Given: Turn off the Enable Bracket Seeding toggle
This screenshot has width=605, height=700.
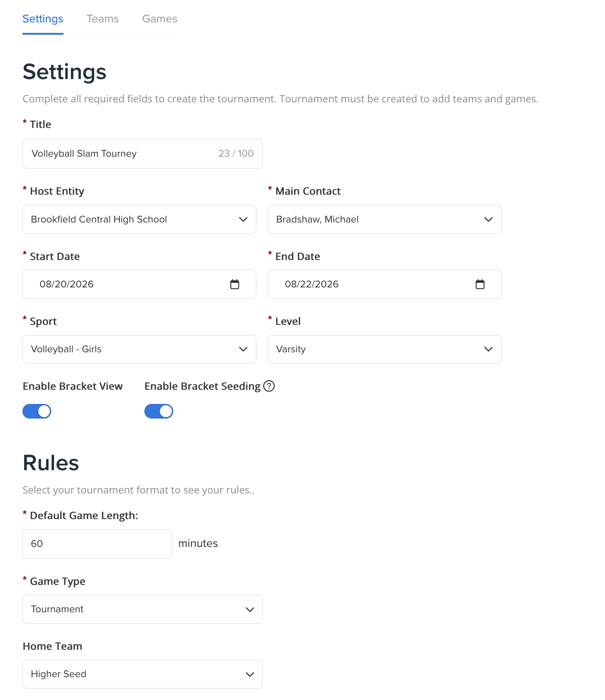Looking at the screenshot, I should pyautogui.click(x=159, y=411).
